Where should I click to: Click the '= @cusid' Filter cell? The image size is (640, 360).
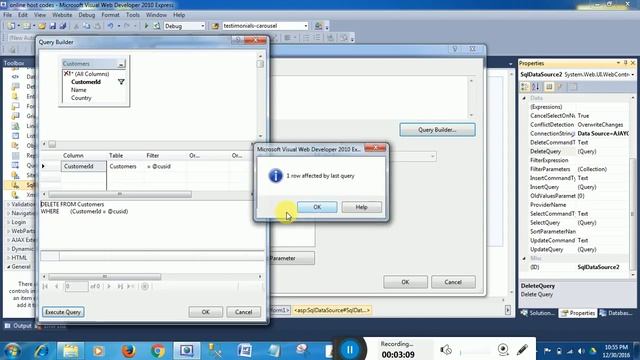(165, 167)
